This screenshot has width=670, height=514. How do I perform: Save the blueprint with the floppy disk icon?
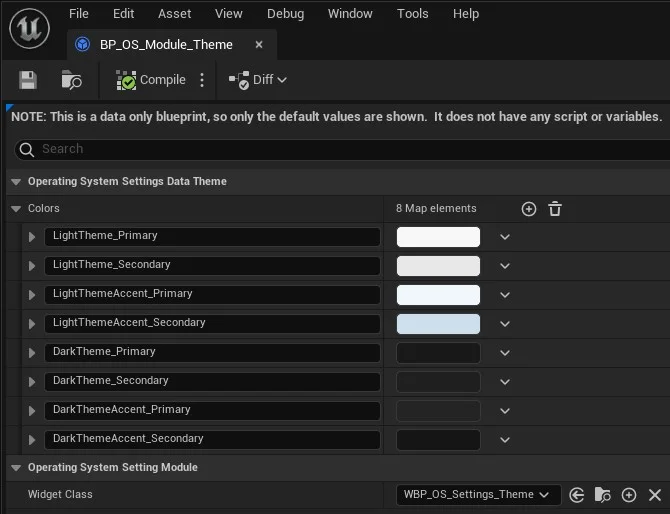(x=28, y=80)
